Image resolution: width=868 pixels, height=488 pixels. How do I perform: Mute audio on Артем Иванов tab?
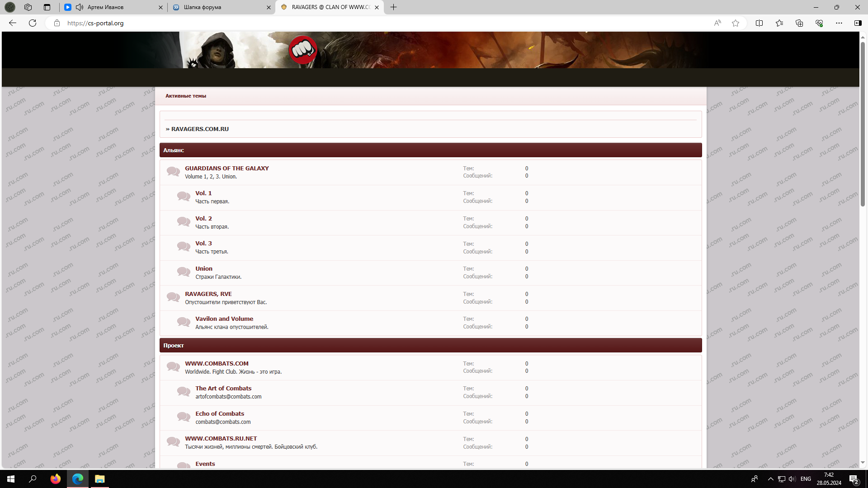click(x=80, y=7)
